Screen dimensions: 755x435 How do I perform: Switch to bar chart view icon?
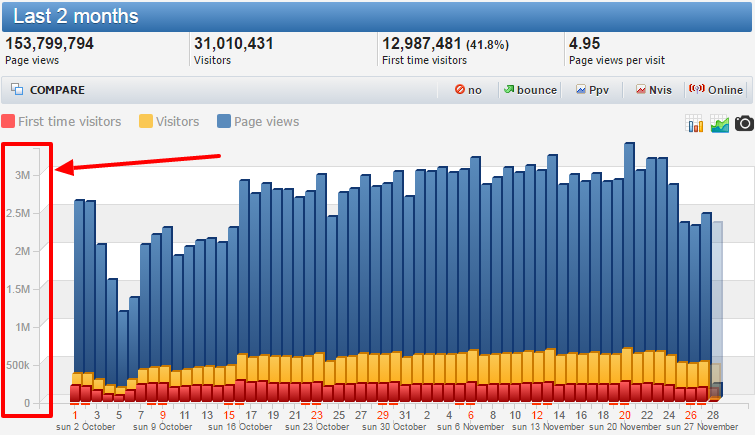(x=695, y=123)
